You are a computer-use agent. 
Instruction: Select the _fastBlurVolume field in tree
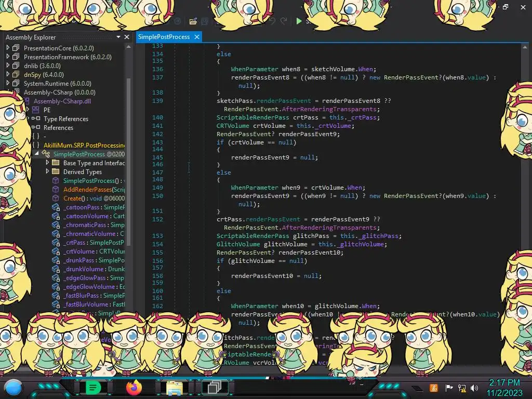click(94, 304)
